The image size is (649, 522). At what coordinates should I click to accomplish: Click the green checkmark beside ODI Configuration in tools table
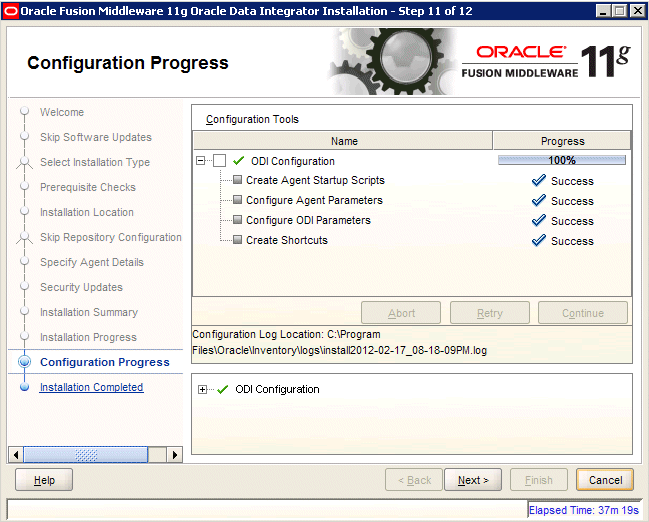click(x=238, y=160)
